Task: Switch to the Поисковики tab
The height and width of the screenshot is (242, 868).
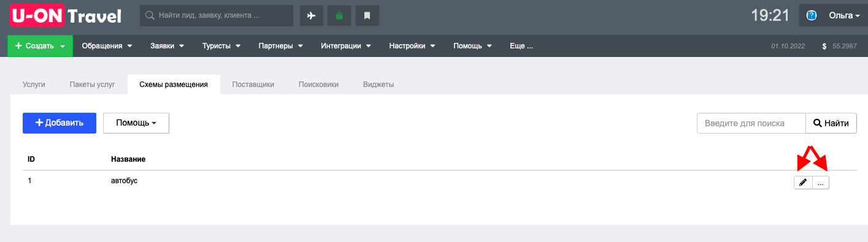Action: pos(318,85)
